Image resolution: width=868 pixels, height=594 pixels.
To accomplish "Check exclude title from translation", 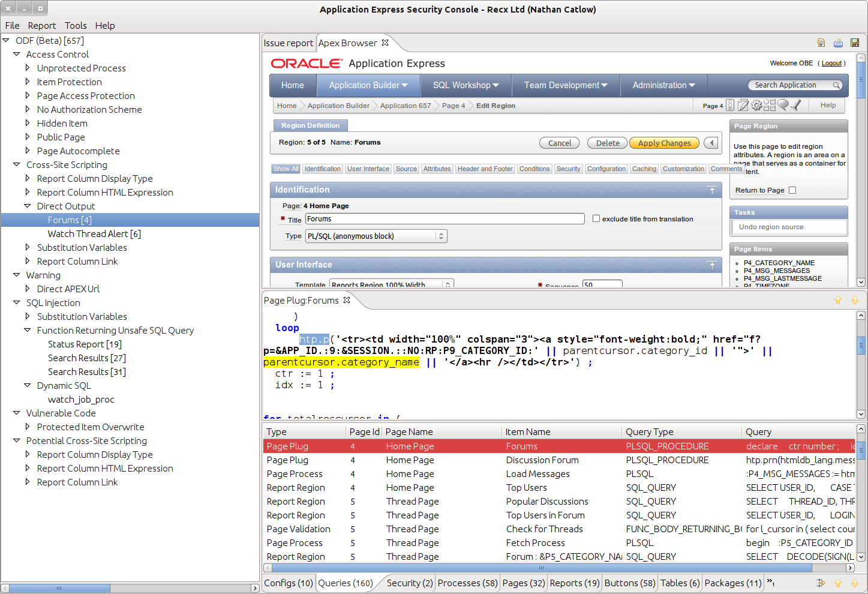I will point(596,218).
